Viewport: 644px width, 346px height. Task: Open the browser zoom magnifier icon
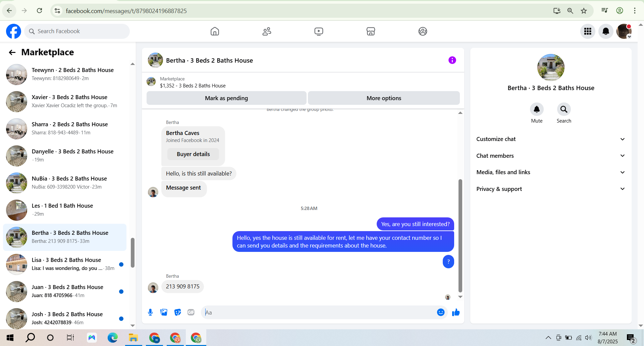click(570, 11)
